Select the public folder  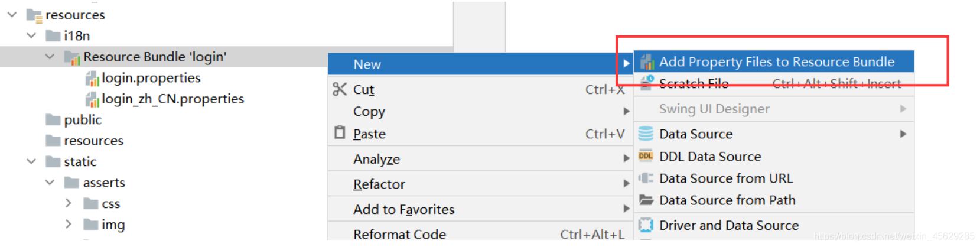tap(83, 120)
